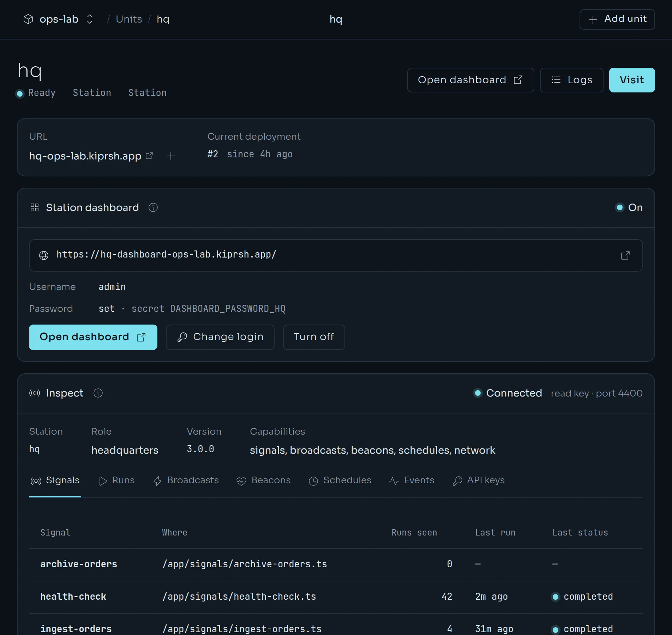672x635 pixels.
Task: Open the Broadcasts tab
Action: pyautogui.click(x=186, y=480)
